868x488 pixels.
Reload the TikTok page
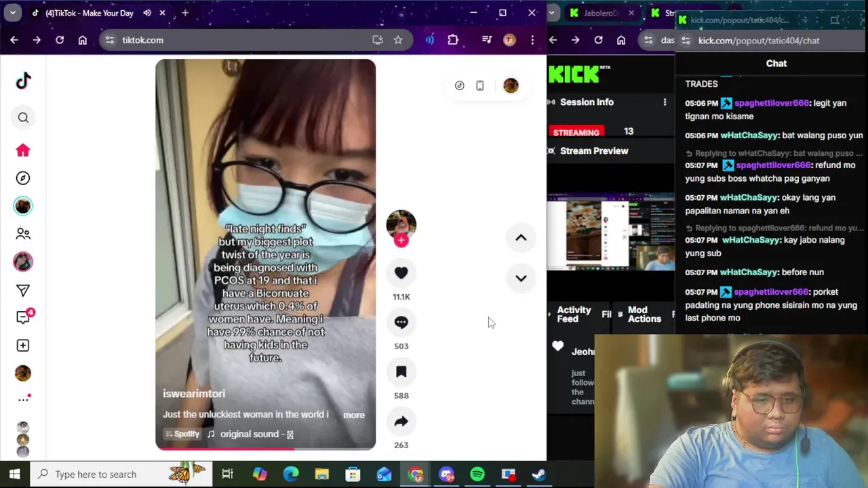pos(60,40)
